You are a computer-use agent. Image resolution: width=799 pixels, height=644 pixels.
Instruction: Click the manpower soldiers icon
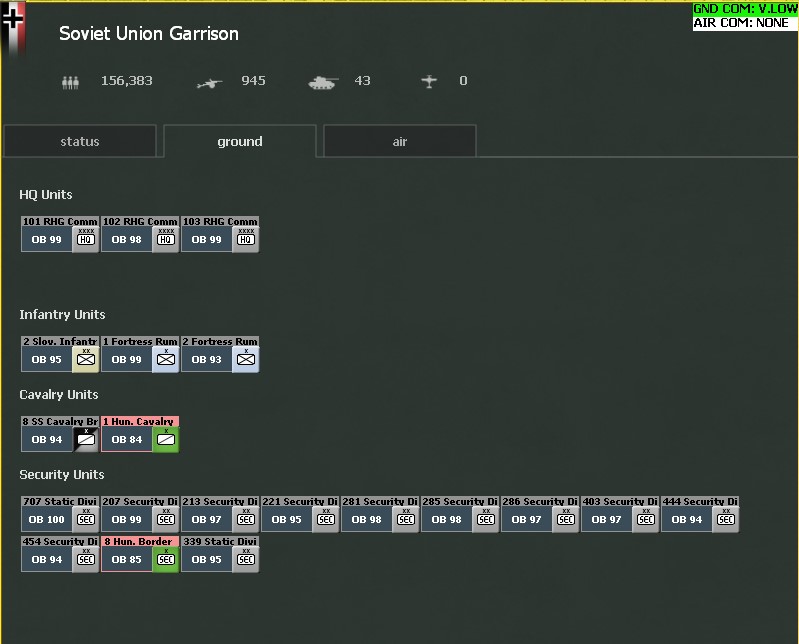(70, 82)
